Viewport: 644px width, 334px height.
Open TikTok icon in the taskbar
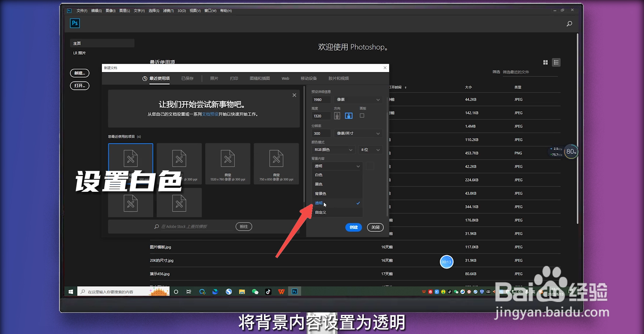pos(268,292)
